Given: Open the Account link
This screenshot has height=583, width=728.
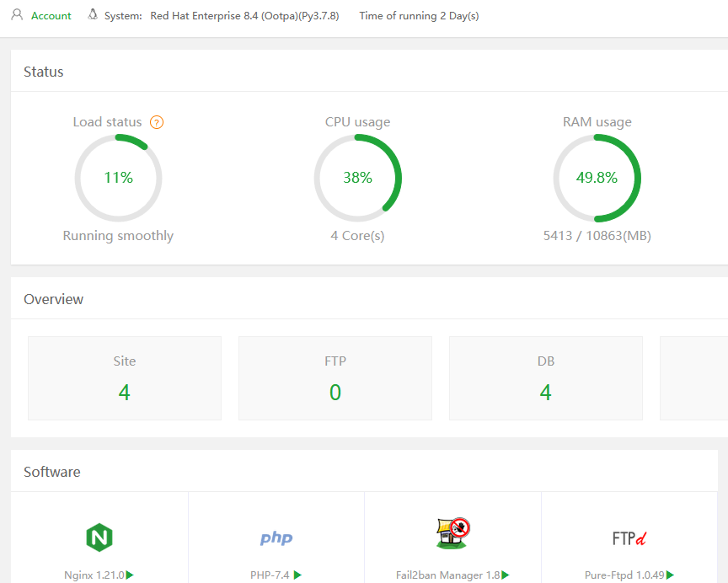Looking at the screenshot, I should point(51,16).
